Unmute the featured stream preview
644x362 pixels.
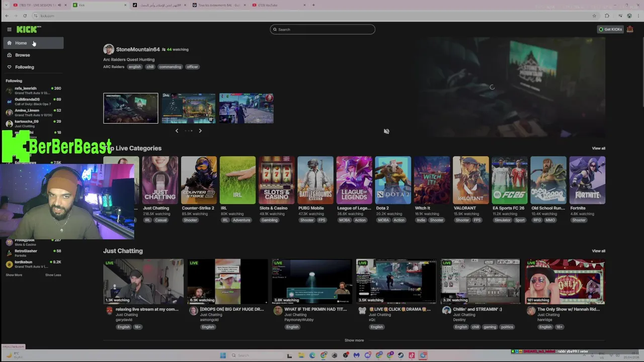[x=386, y=131]
